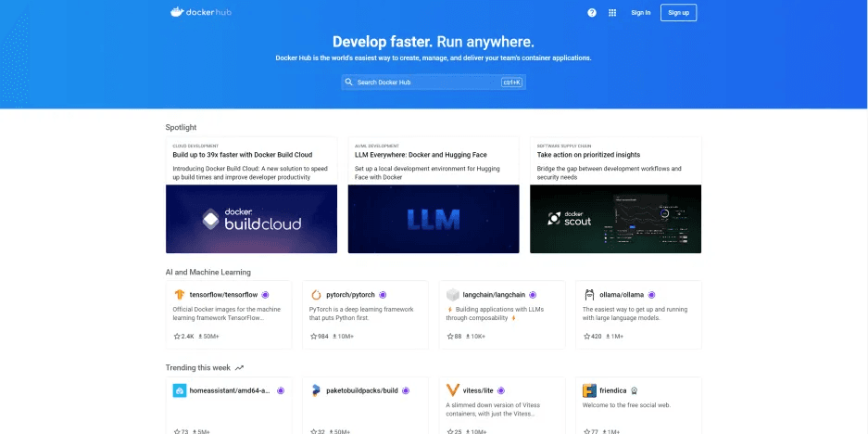
Task: Click the PyTorch logo icon
Action: (x=316, y=295)
